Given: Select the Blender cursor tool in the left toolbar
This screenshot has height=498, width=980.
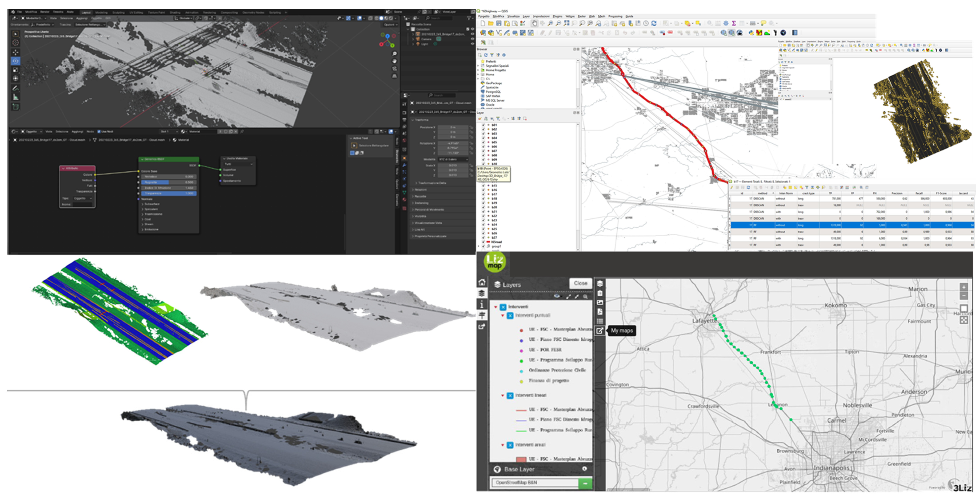Looking at the screenshot, I should (16, 43).
